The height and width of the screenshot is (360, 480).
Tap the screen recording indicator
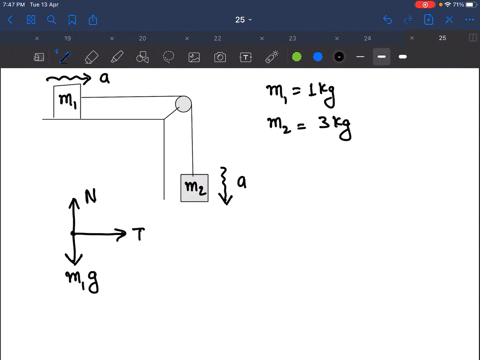[x=425, y=5]
